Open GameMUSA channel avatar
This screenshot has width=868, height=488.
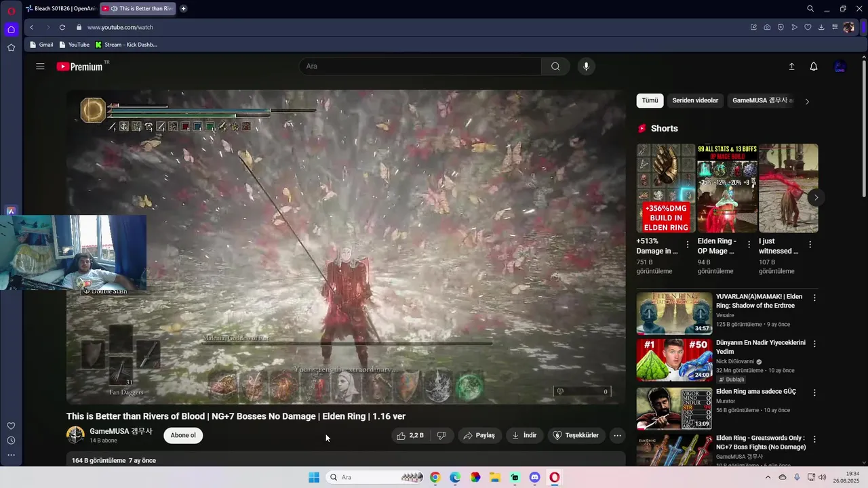click(75, 435)
